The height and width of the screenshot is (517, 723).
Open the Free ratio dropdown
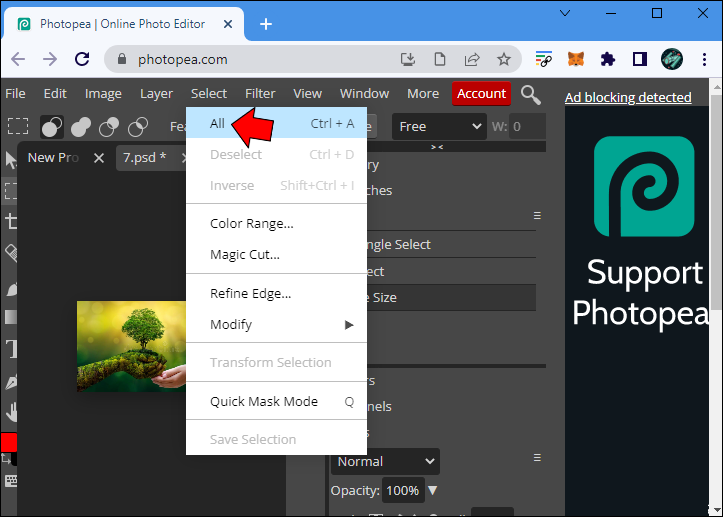[x=439, y=126]
